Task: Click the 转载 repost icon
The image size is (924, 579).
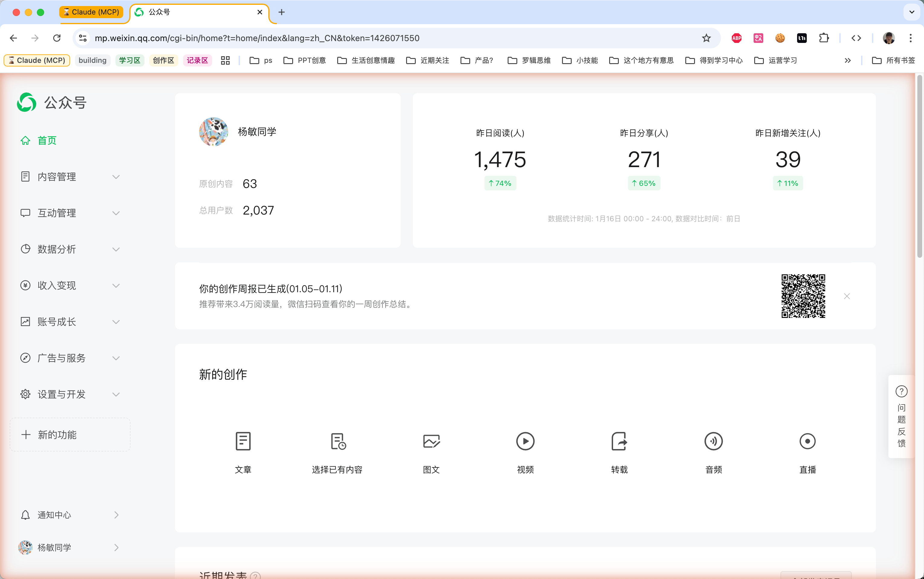Action: coord(619,441)
